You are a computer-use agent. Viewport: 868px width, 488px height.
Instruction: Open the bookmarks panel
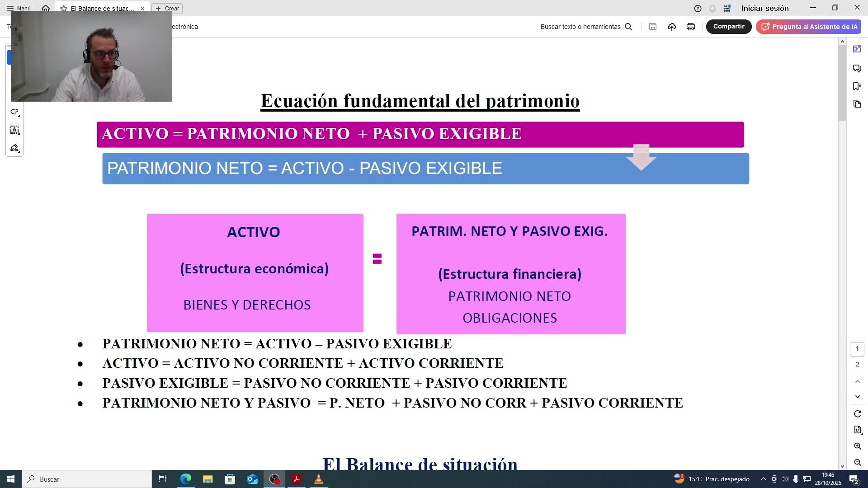pyautogui.click(x=857, y=86)
